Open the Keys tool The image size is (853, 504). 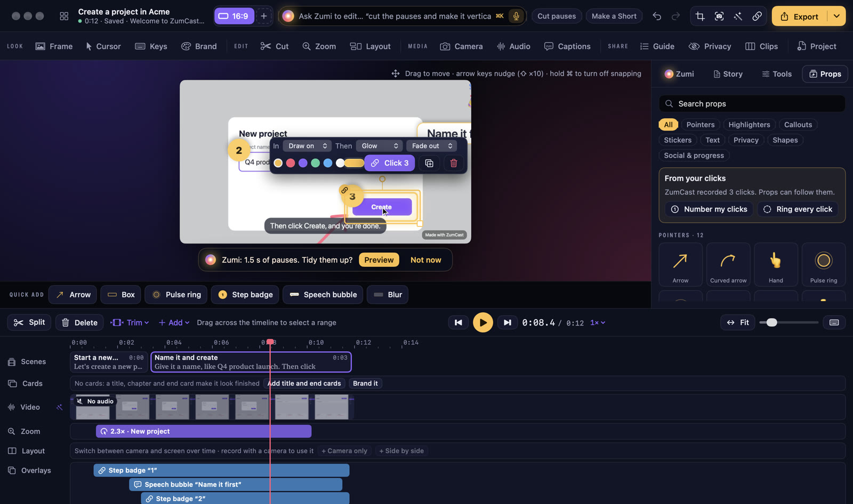(151, 46)
